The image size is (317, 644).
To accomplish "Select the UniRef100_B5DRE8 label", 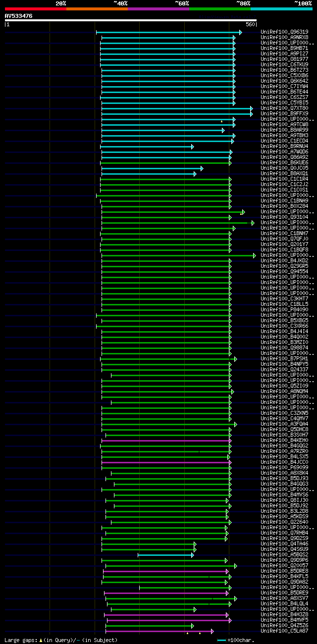I will [x=284, y=571].
